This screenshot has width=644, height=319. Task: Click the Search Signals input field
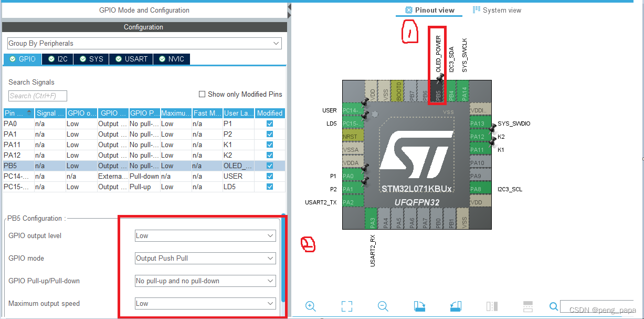tap(38, 96)
